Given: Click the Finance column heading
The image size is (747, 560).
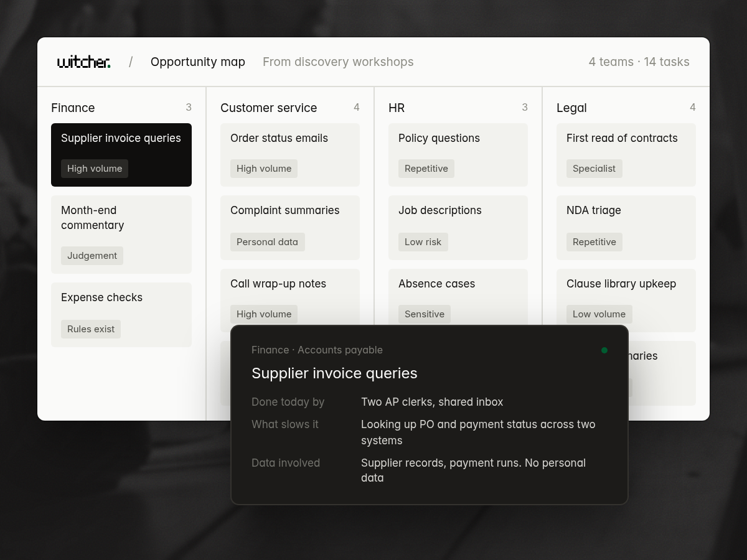Looking at the screenshot, I should tap(73, 108).
